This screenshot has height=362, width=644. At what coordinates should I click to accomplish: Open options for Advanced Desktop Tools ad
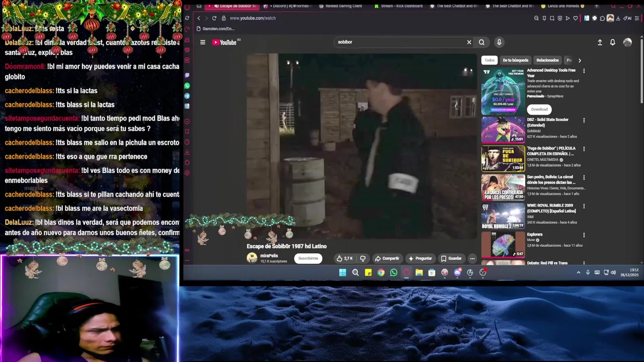tap(584, 71)
